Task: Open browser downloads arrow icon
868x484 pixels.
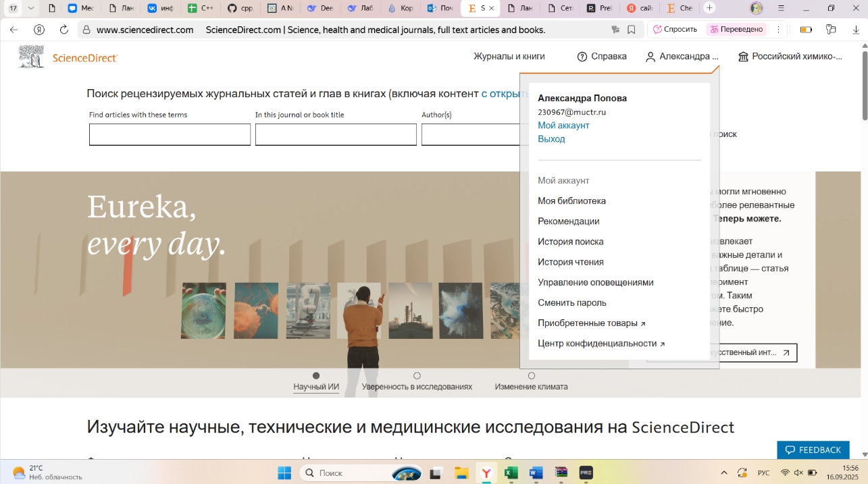Action: [x=856, y=30]
